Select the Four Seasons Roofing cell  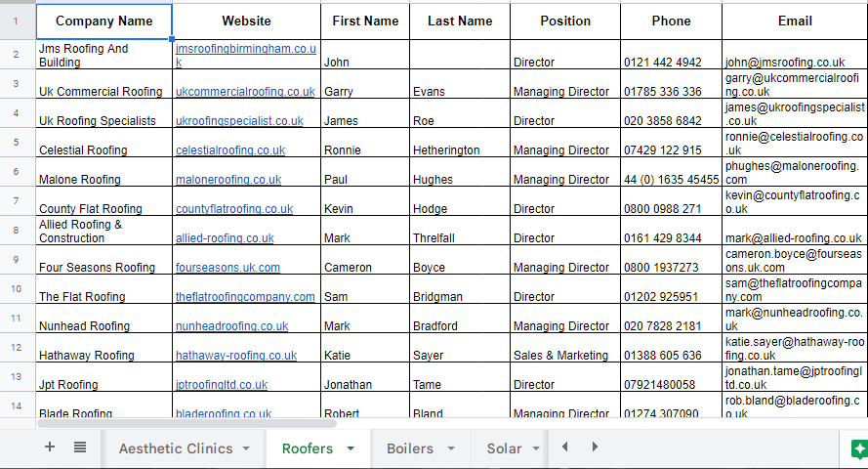(x=104, y=260)
